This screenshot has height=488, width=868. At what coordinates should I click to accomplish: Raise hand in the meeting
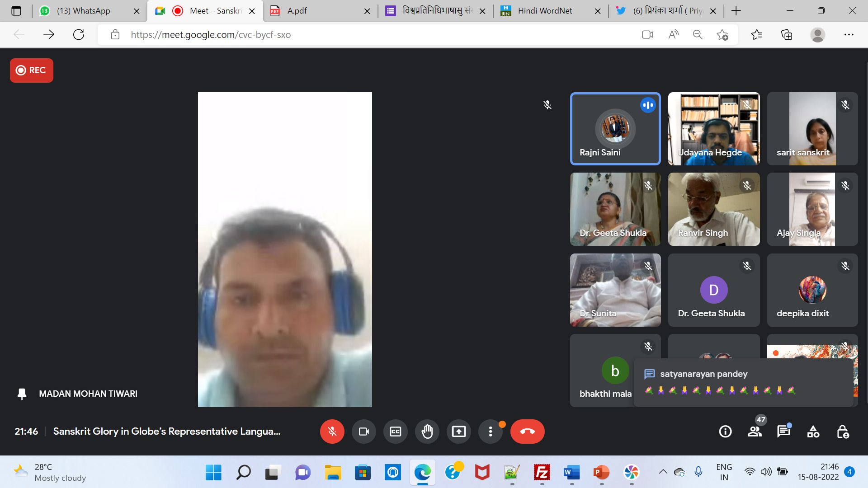coord(427,432)
